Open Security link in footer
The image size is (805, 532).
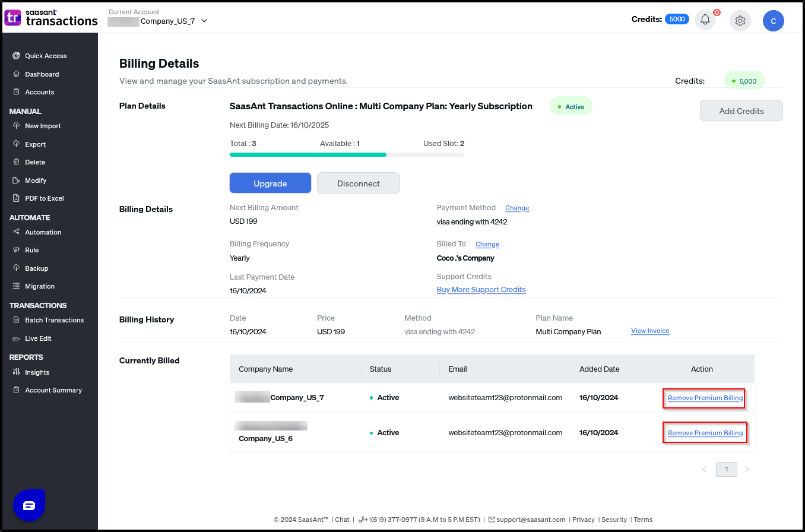tap(614, 520)
